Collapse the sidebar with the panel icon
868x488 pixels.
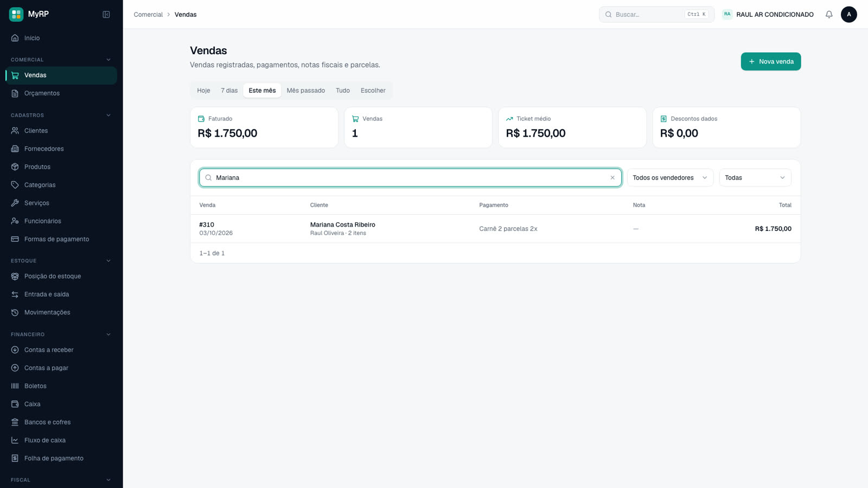106,15
